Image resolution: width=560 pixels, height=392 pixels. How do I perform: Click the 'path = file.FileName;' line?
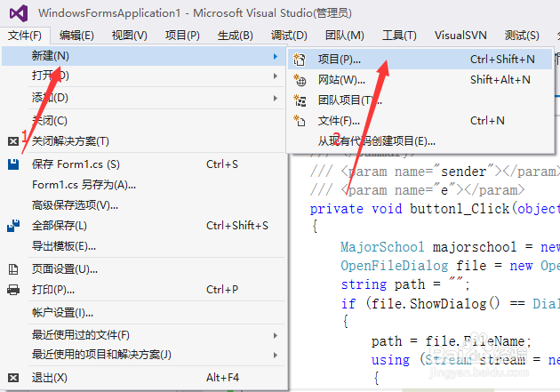(x=451, y=341)
